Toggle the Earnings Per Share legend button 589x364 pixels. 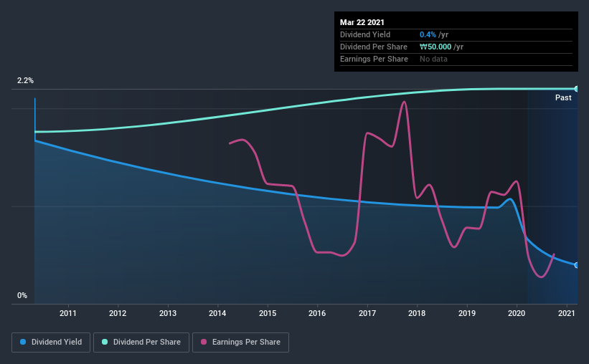(241, 343)
